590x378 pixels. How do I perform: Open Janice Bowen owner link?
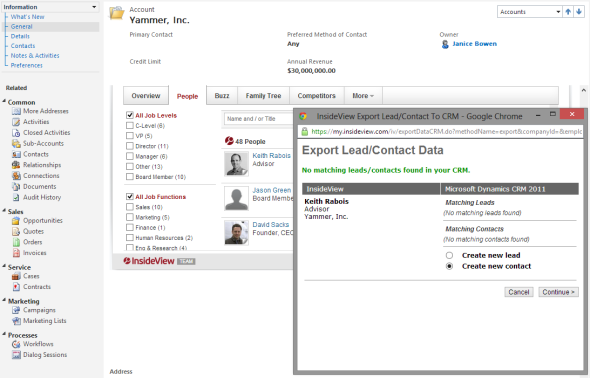[474, 44]
